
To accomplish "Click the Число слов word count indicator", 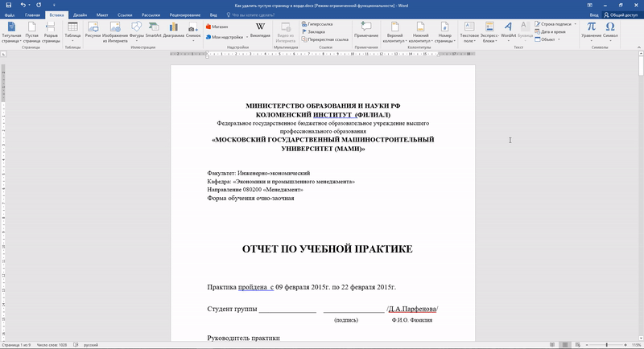I will (52, 345).
